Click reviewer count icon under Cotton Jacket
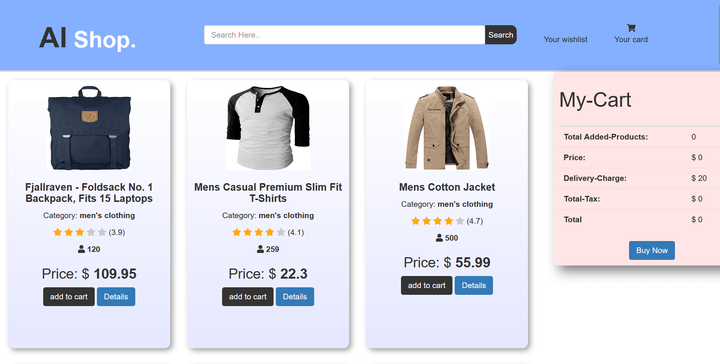 (439, 238)
